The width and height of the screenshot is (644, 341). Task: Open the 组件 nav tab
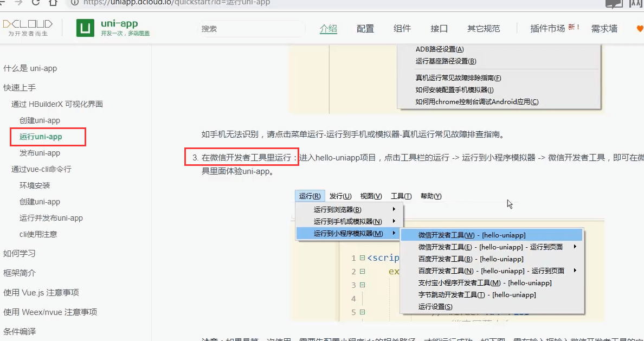click(402, 29)
